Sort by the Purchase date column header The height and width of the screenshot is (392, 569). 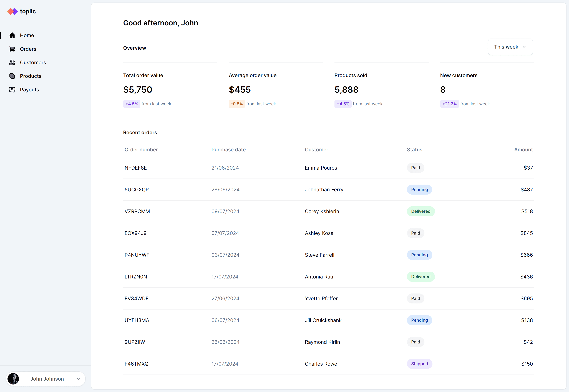pos(228,150)
